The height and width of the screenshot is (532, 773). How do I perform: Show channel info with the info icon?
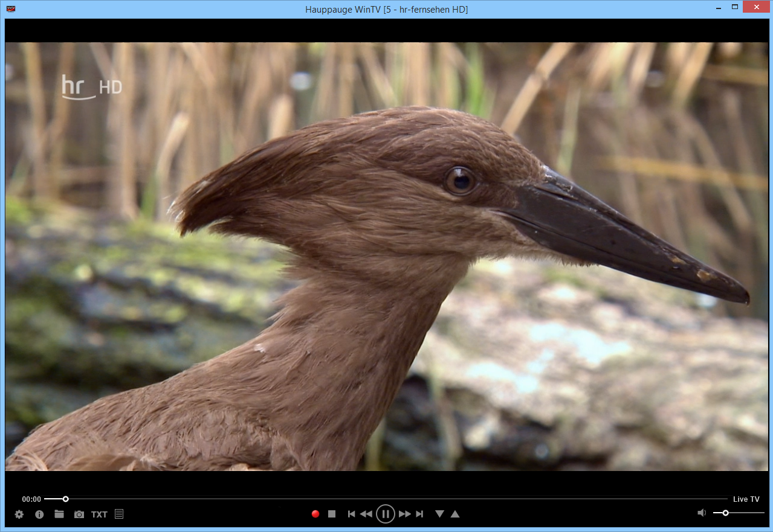39,514
